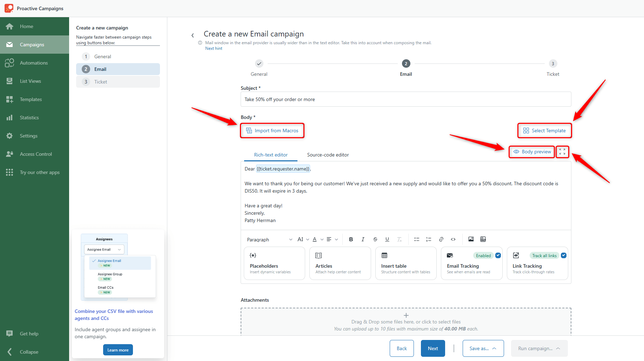Open the Insert table card
This screenshot has height=361, width=644.
tap(406, 263)
